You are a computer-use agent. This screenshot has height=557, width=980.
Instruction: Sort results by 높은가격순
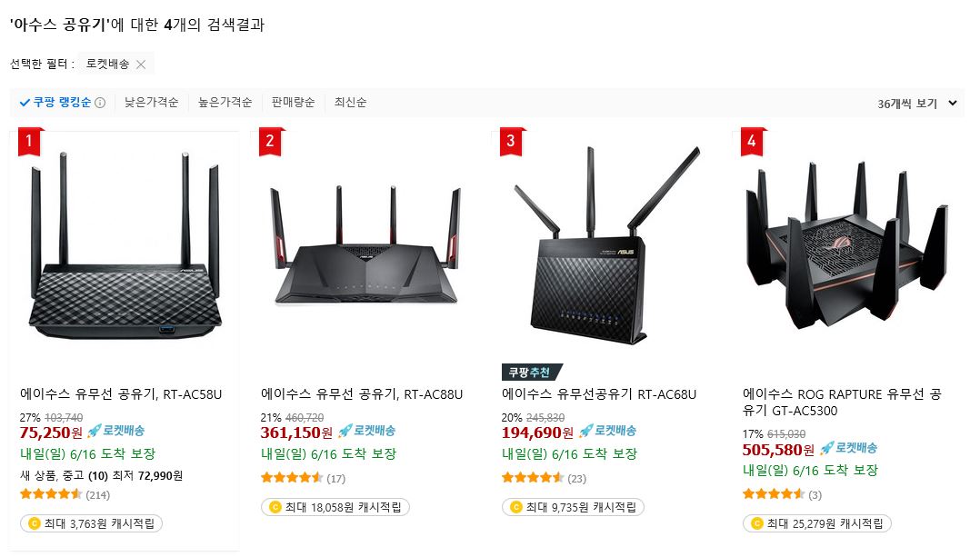[x=225, y=103]
